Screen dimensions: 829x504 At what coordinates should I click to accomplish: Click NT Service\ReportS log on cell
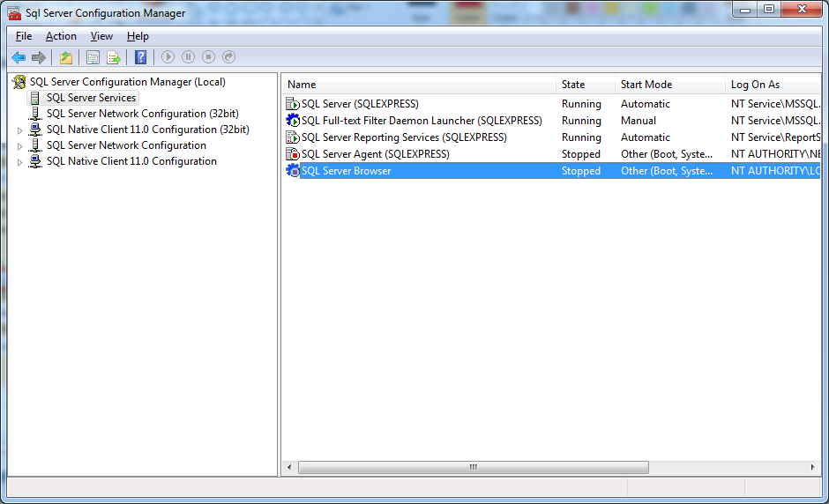click(775, 137)
